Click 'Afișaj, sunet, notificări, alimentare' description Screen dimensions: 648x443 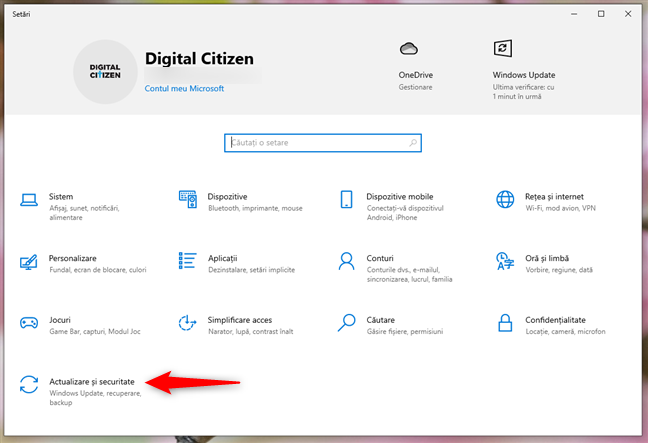(x=84, y=213)
